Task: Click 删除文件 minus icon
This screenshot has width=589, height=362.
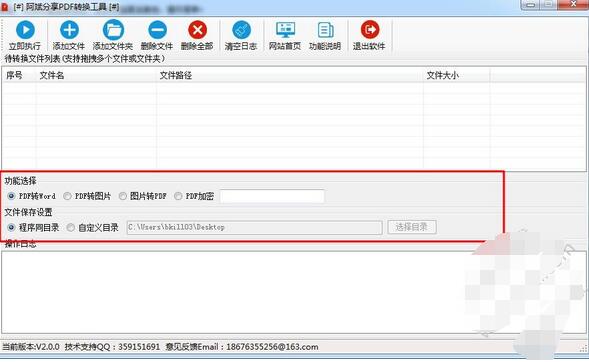Action: (x=157, y=30)
